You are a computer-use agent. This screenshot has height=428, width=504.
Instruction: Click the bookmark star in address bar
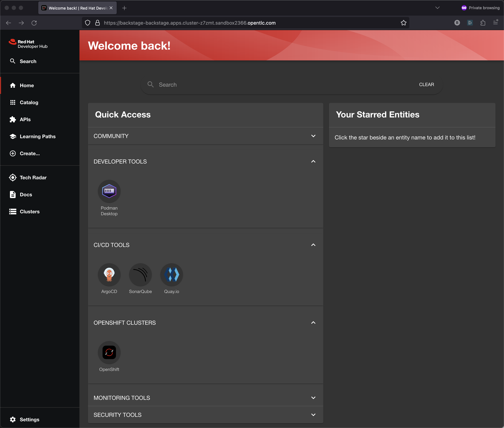[x=403, y=23]
